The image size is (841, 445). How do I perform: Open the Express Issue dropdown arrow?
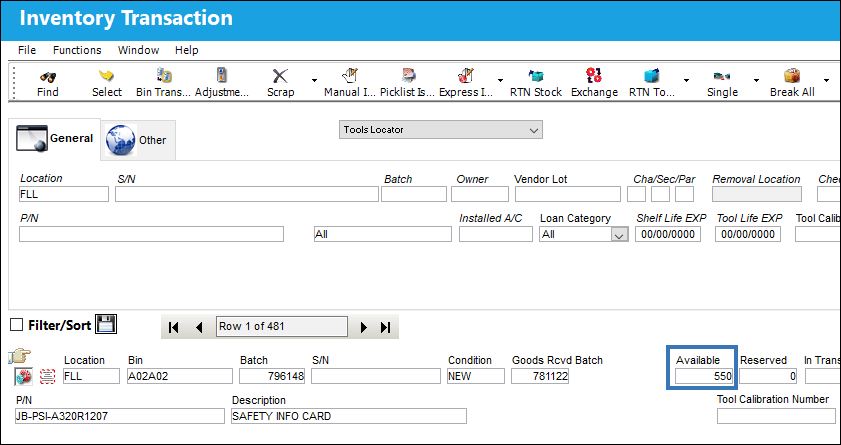[x=500, y=81]
